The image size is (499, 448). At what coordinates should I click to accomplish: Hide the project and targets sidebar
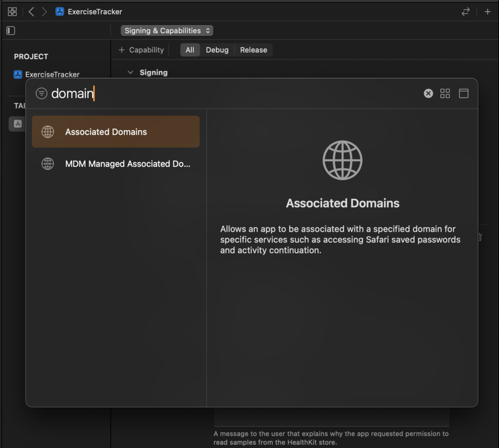pyautogui.click(x=11, y=31)
